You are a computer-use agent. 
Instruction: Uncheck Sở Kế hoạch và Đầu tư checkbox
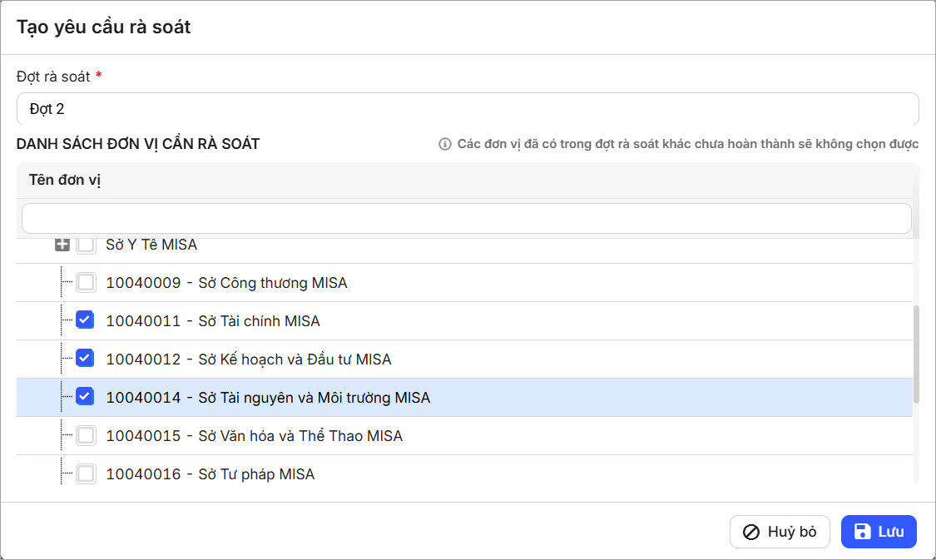85,359
